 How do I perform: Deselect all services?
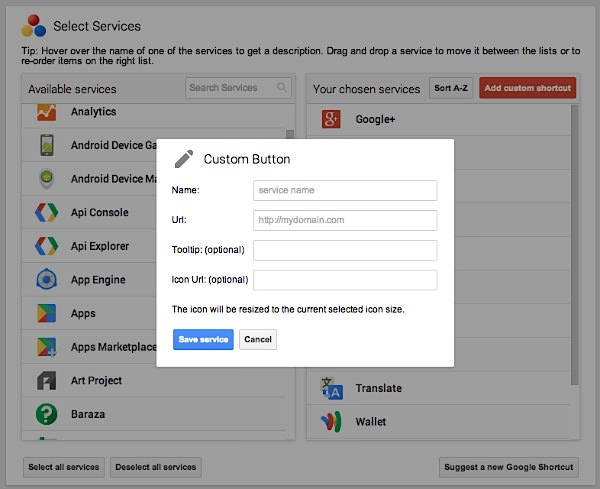pyautogui.click(x=156, y=467)
